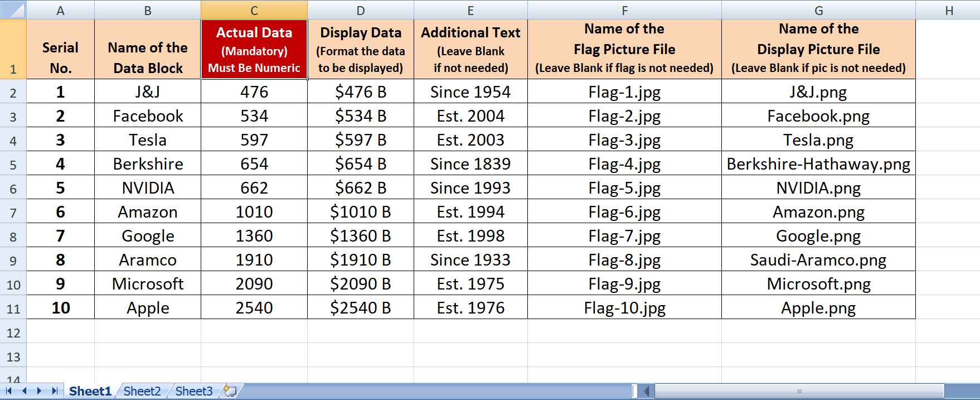
Task: Select the 'Flag-6.jpg' cell
Action: 624,211
